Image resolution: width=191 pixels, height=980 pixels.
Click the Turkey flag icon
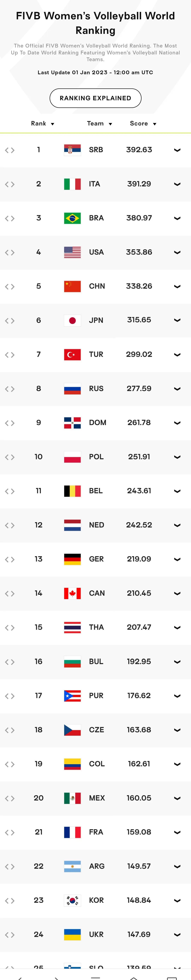[72, 355]
